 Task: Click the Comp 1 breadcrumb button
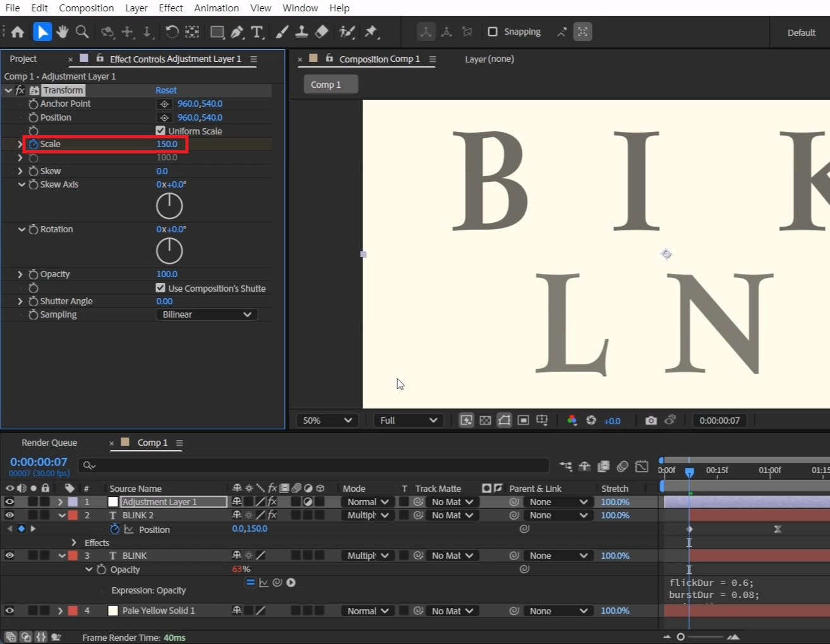[x=331, y=84]
